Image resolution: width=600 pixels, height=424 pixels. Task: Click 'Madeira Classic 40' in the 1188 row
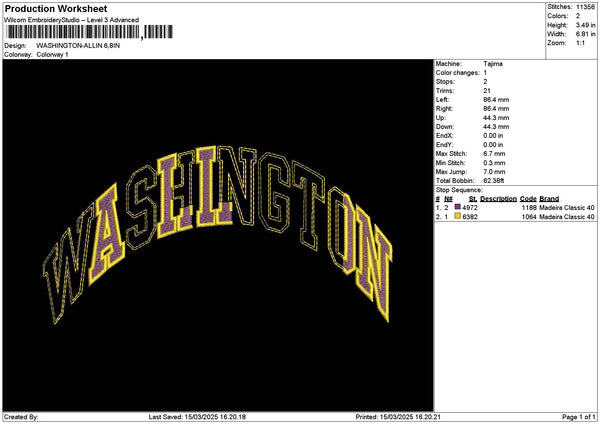[x=567, y=208]
